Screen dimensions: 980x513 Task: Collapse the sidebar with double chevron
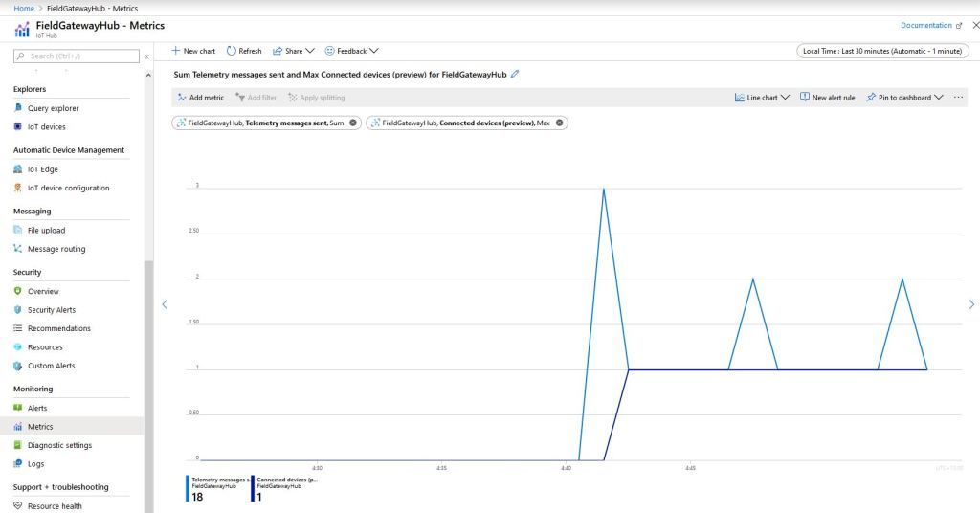[146, 56]
